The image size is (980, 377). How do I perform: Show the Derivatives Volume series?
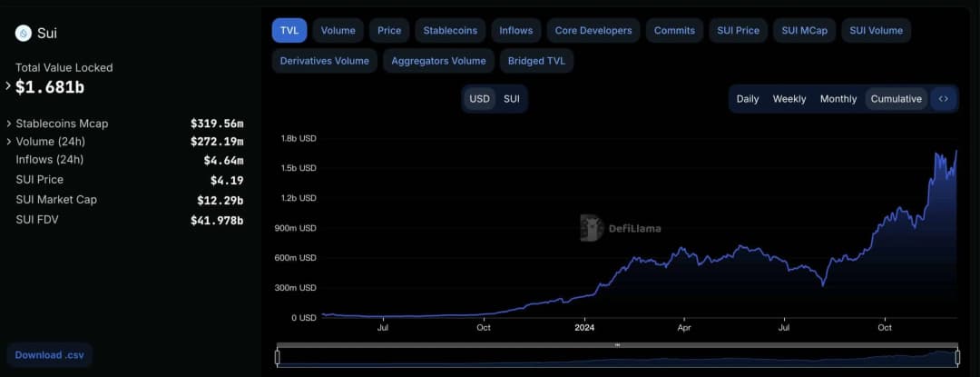pos(324,61)
